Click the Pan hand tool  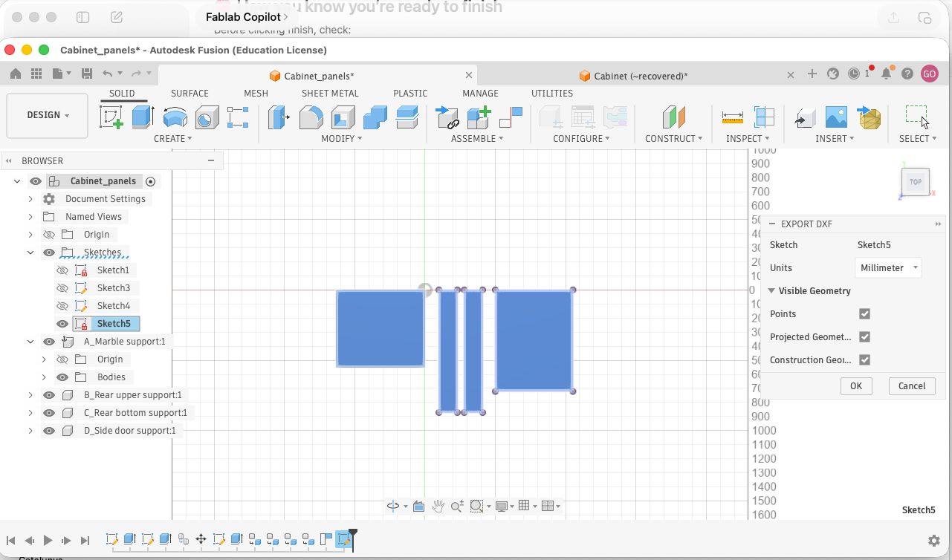tap(438, 506)
